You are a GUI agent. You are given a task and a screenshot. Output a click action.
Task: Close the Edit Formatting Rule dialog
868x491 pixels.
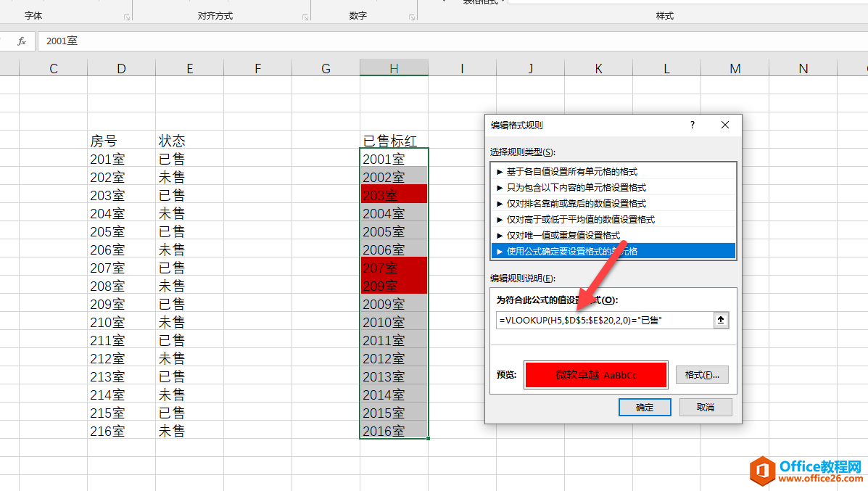coord(724,125)
